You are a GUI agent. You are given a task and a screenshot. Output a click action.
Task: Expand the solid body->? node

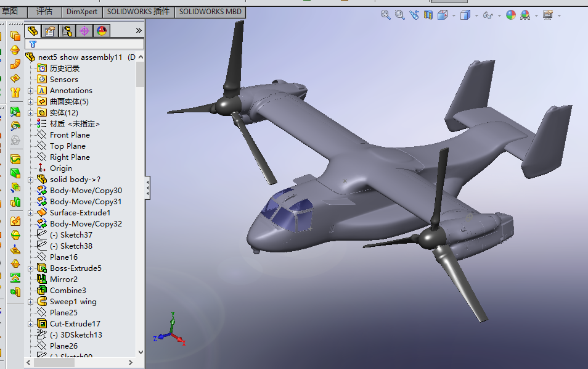[x=31, y=180]
